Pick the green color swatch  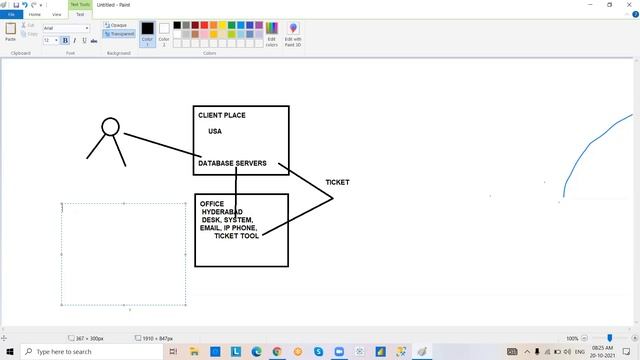pos(231,25)
